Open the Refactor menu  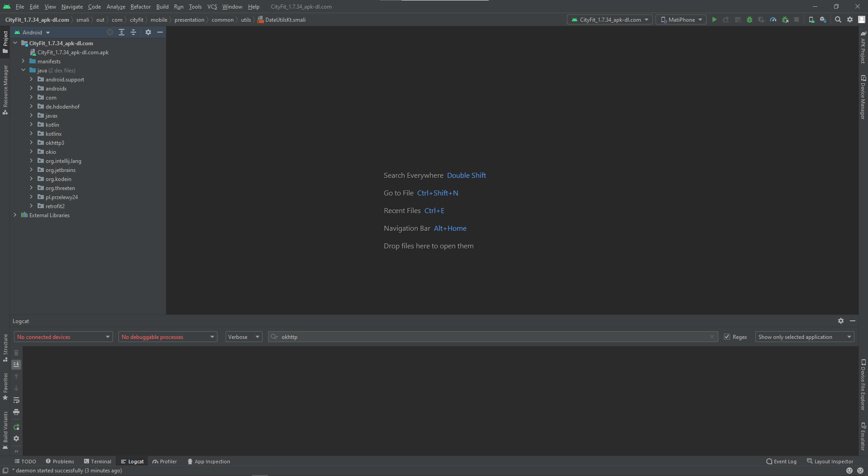click(x=140, y=7)
